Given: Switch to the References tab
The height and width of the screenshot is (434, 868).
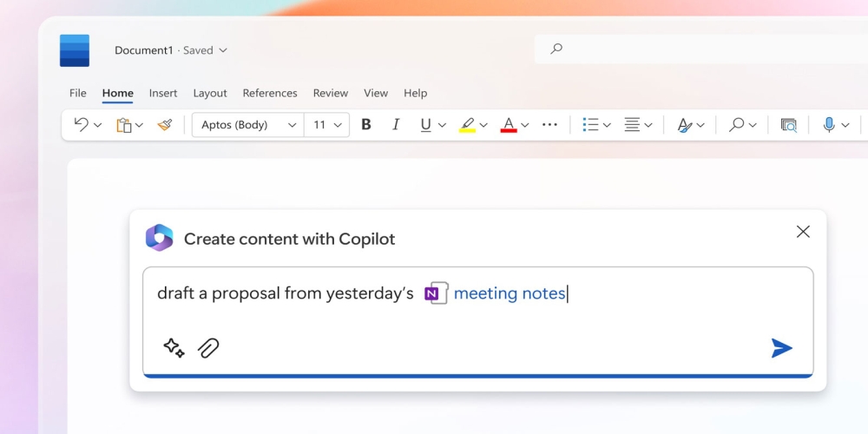Looking at the screenshot, I should (x=270, y=93).
